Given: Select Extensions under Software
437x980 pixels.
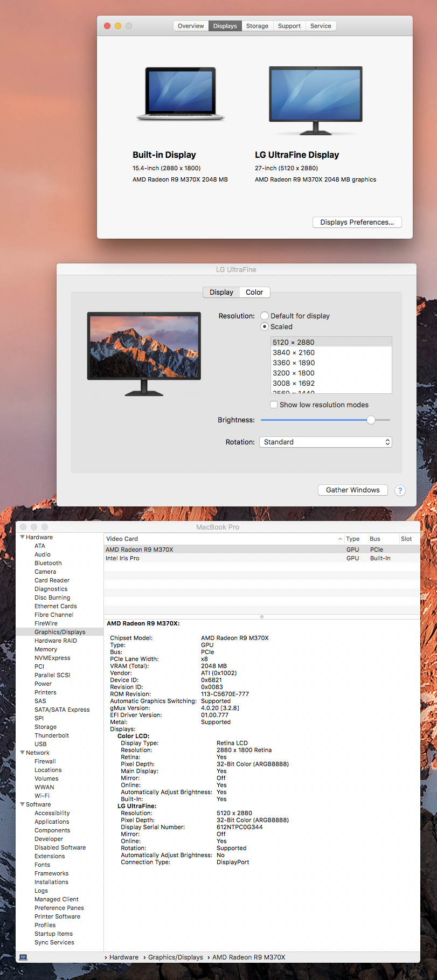Looking at the screenshot, I should pyautogui.click(x=50, y=856).
